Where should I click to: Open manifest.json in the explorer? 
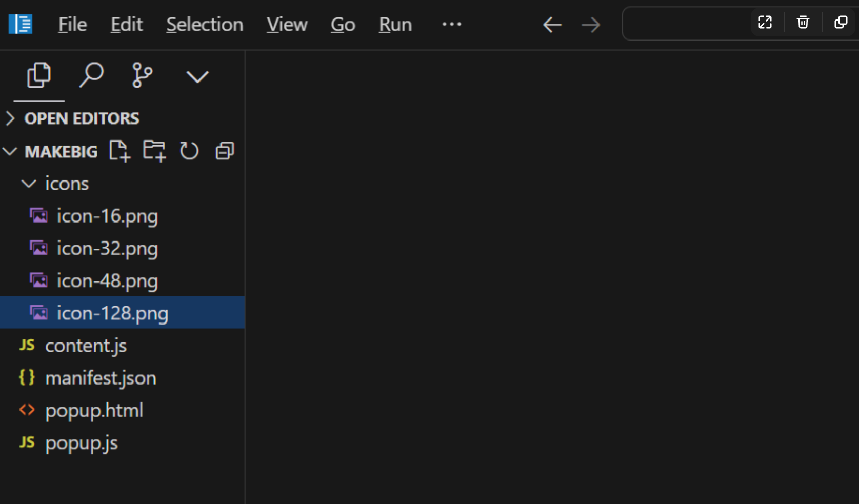pyautogui.click(x=101, y=378)
